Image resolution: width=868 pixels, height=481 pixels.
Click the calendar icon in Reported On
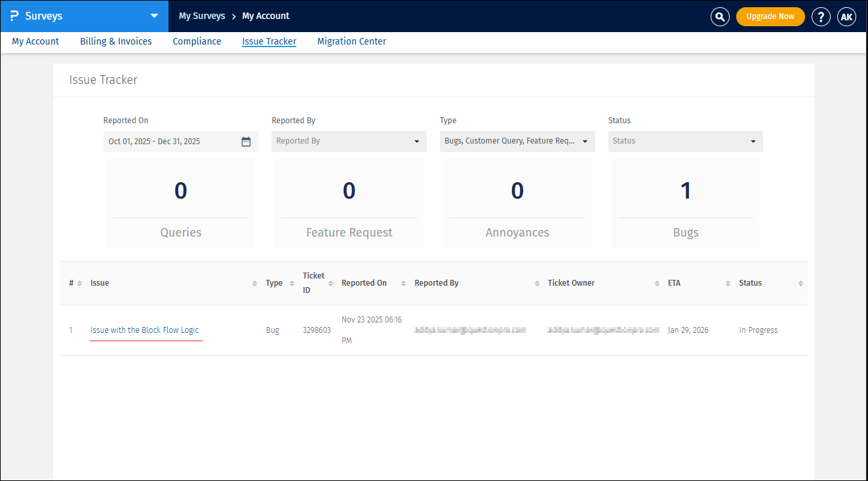(x=246, y=142)
